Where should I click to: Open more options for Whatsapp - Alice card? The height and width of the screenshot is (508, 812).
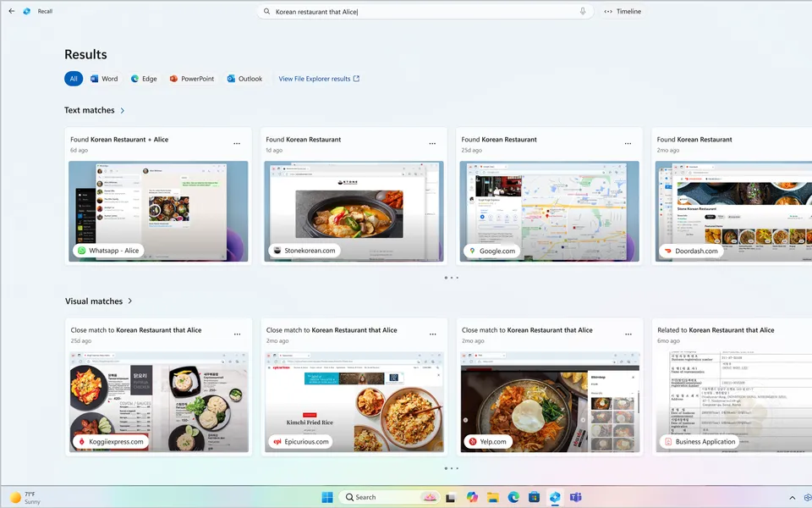pyautogui.click(x=237, y=144)
